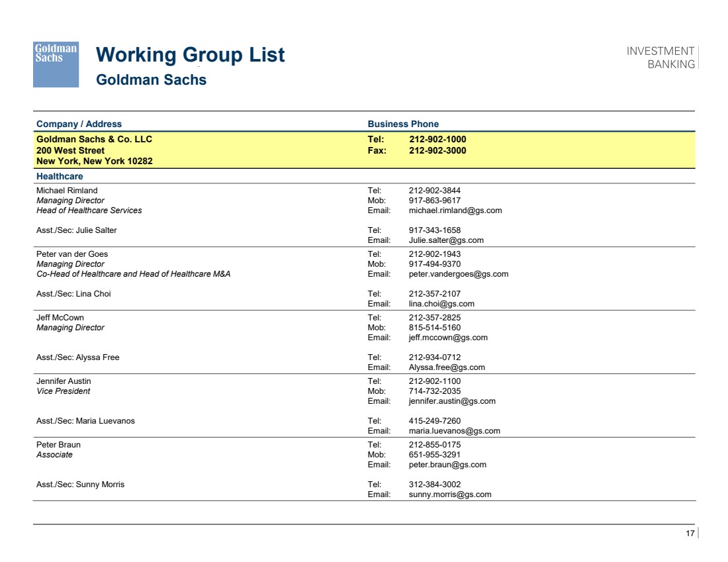Click email peter.vandergoes@gs.com
This screenshot has width=728, height=562.
click(x=458, y=274)
